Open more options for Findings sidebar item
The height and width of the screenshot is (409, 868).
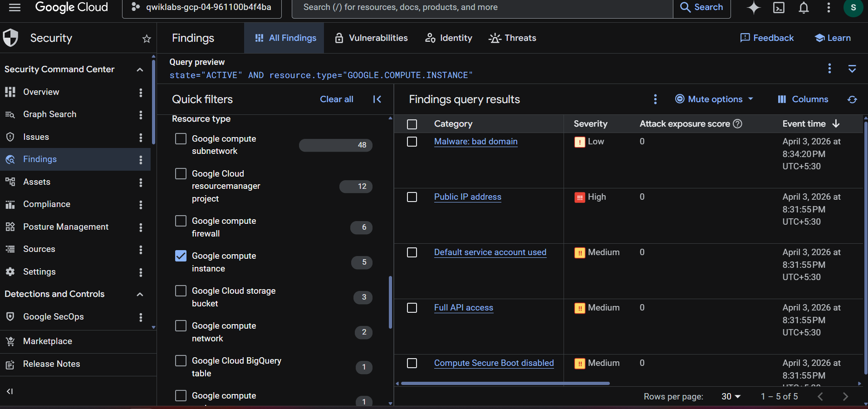point(141,160)
